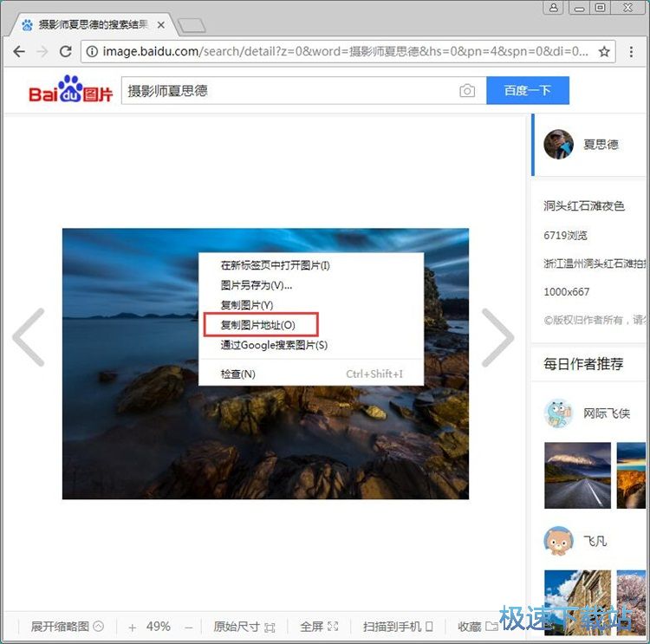Reload the page with refresh icon
The height and width of the screenshot is (644, 650).
coord(66,51)
